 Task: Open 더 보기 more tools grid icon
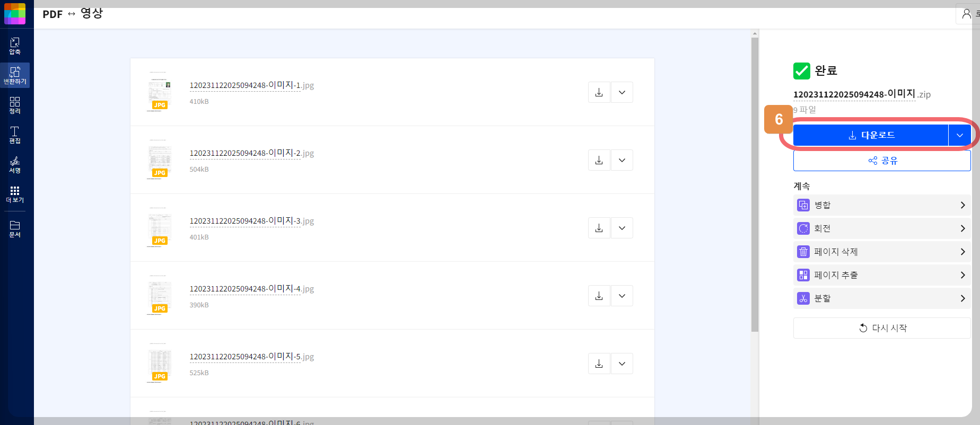15,194
